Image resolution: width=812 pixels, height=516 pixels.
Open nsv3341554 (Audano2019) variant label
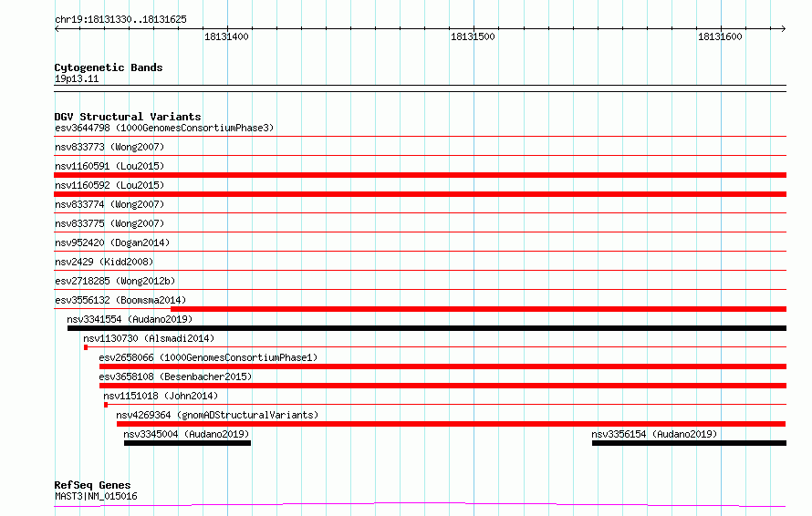(130, 319)
